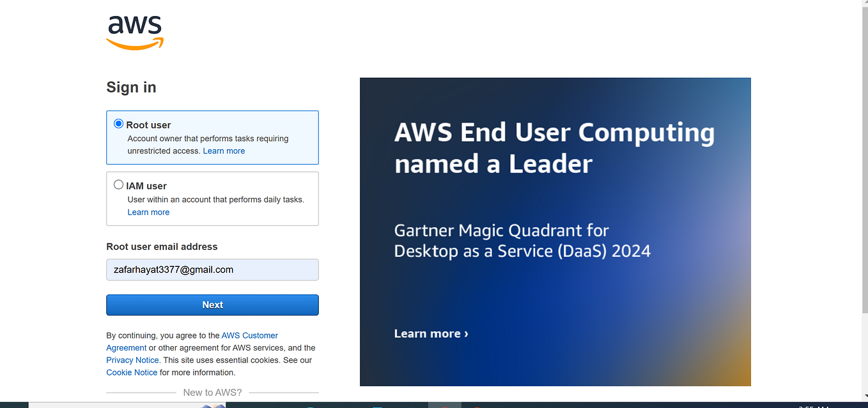The image size is (868, 408).
Task: Click Learn more on the DaaS banner
Action: click(431, 333)
